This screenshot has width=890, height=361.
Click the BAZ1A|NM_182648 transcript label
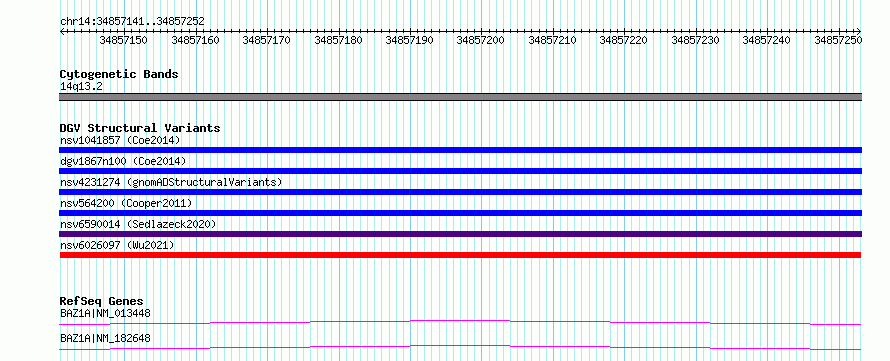(x=105, y=339)
